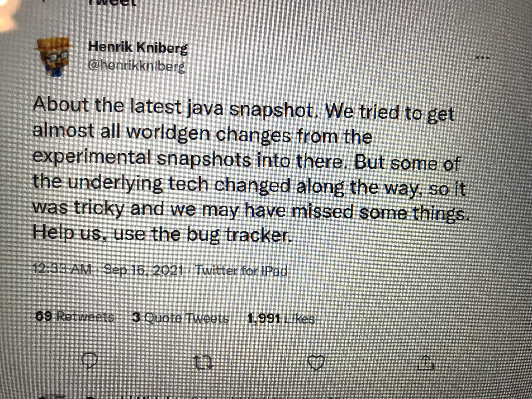Click the Sep 16, 2021 date

click(x=143, y=270)
